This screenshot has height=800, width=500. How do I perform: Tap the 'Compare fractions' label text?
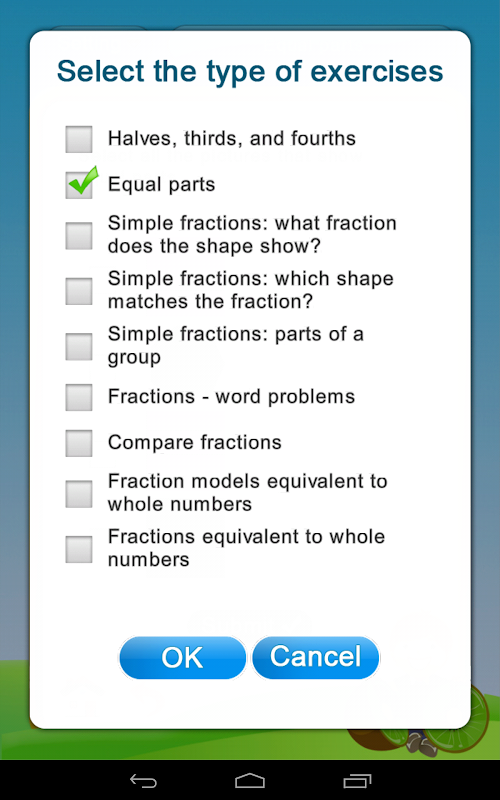[194, 442]
